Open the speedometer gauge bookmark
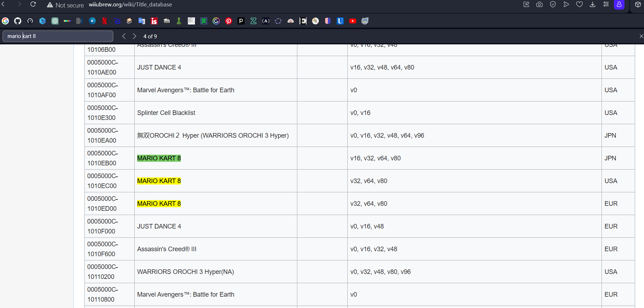The height and width of the screenshot is (308, 644). click(x=30, y=21)
